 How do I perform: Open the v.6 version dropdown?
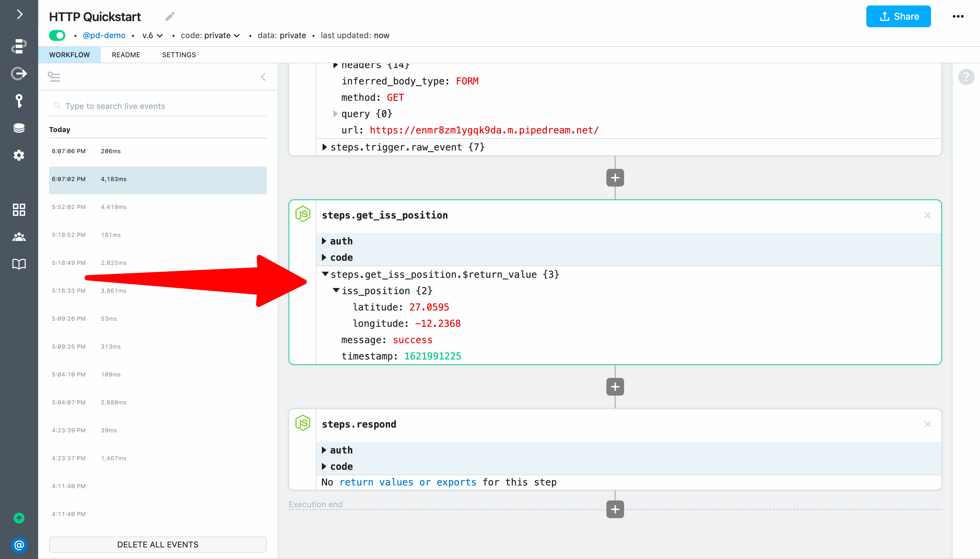click(x=153, y=35)
